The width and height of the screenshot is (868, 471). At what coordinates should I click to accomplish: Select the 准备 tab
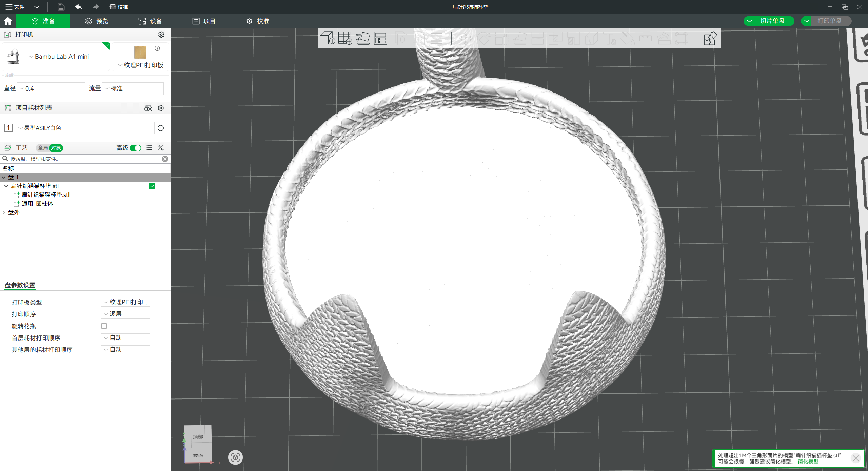coord(43,21)
